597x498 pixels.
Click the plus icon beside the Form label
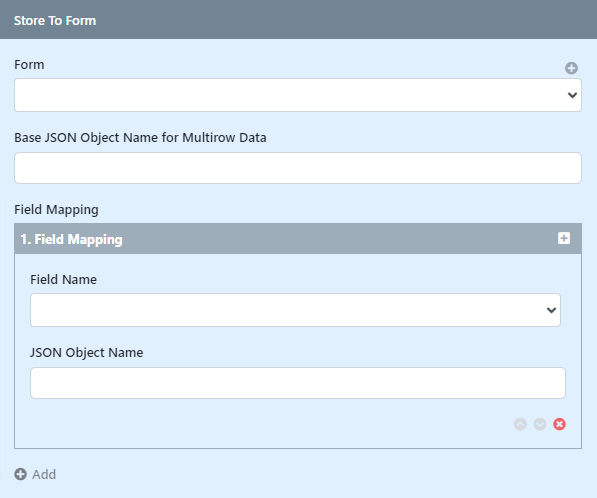[x=571, y=68]
